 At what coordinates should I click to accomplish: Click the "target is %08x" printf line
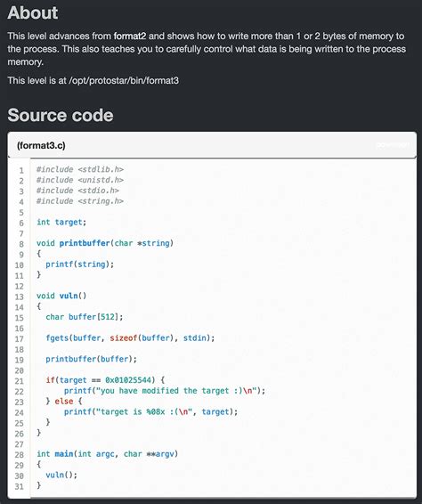tap(150, 412)
